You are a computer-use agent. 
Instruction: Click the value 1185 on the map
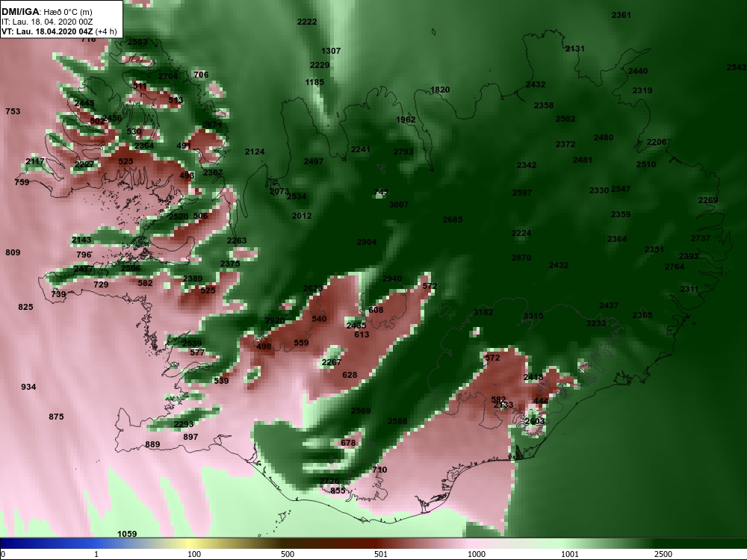(314, 82)
